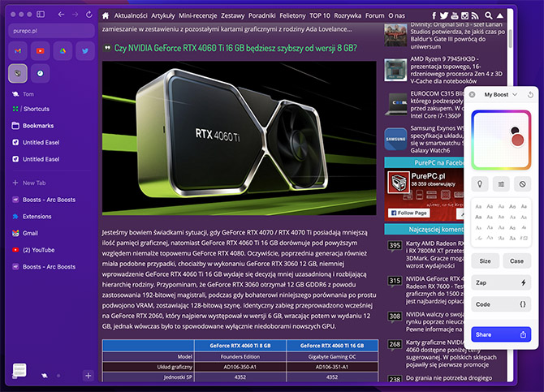
Task: Pick a color in the boost color field
Action: coord(501,140)
